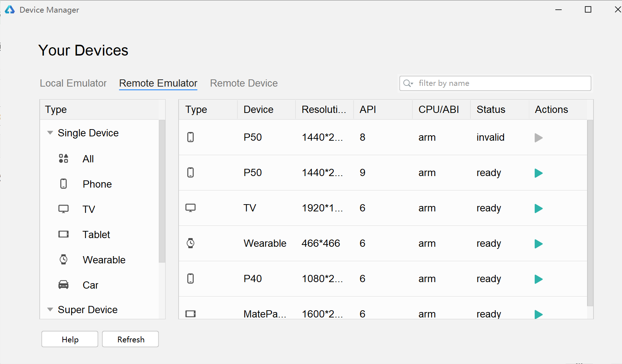Viewport: 622px width, 364px height.
Task: Click the 'P40' device name cell
Action: click(x=253, y=279)
